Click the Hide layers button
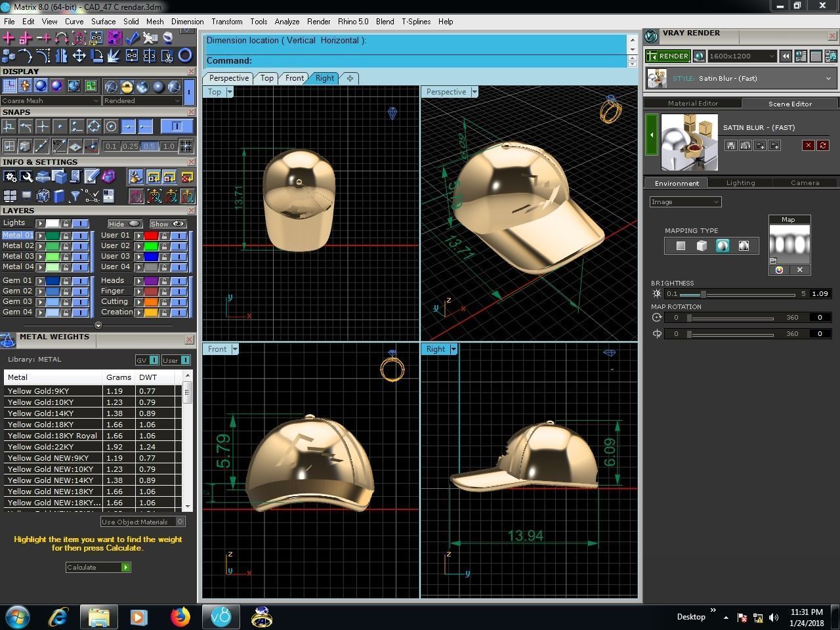This screenshot has width=840, height=630. pyautogui.click(x=125, y=224)
